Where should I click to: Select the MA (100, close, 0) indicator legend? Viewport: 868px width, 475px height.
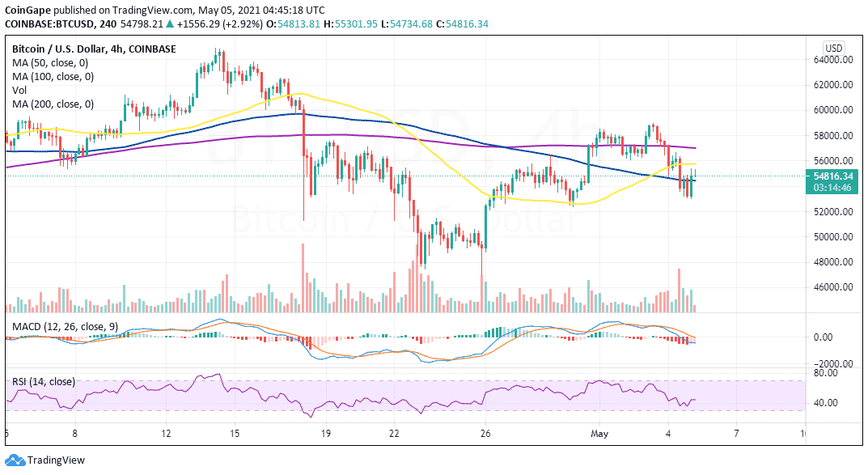pos(53,76)
